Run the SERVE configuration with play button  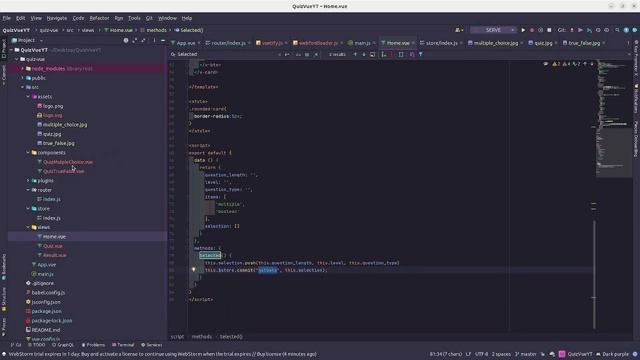(523, 30)
